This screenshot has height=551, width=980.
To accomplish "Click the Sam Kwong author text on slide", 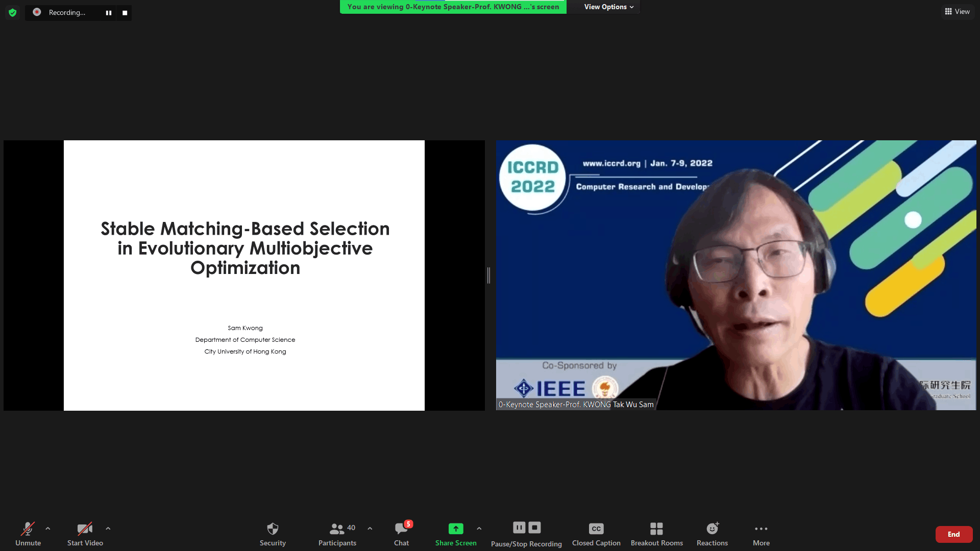I will (245, 328).
